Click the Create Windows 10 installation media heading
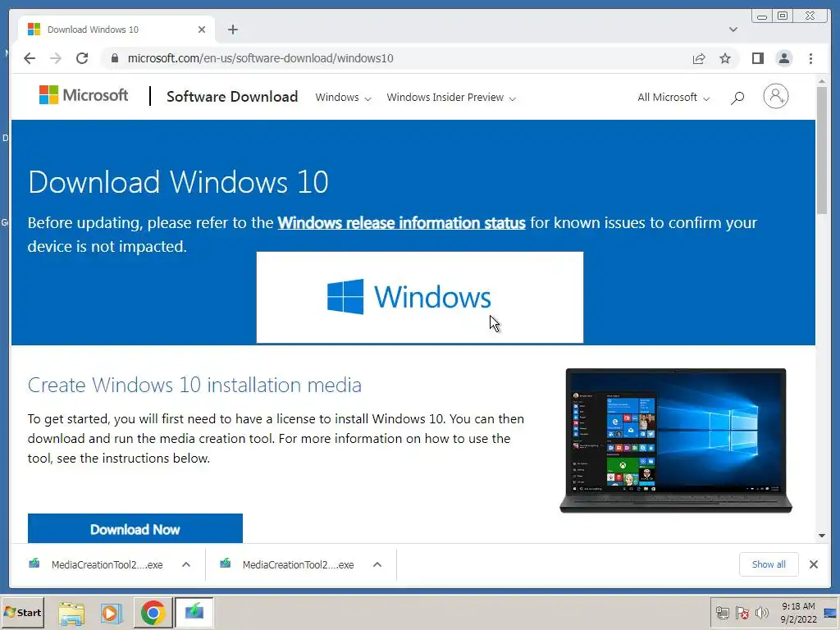The image size is (840, 630). coord(194,386)
